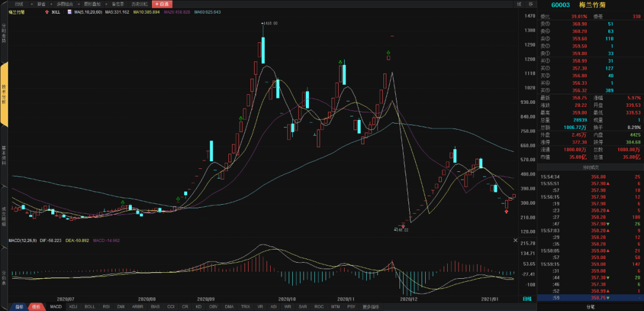Screen dimensions: 644x311
Task: Open the 分价表 side tab
Action: pyautogui.click(x=4, y=278)
